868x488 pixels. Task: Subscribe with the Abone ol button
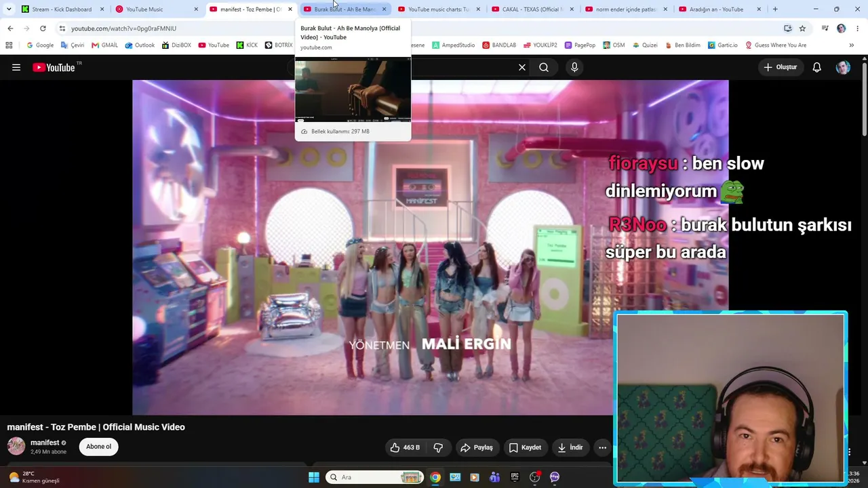(x=98, y=447)
